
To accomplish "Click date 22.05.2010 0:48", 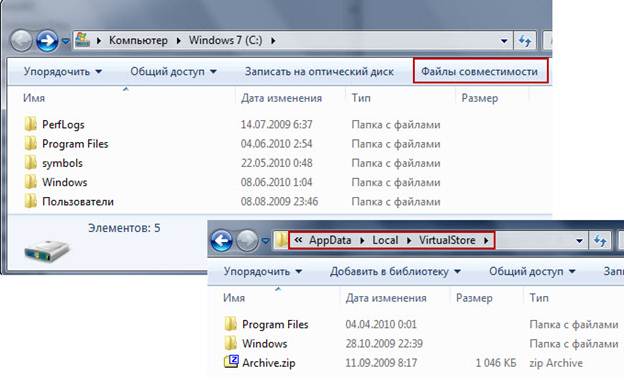I will [277, 163].
